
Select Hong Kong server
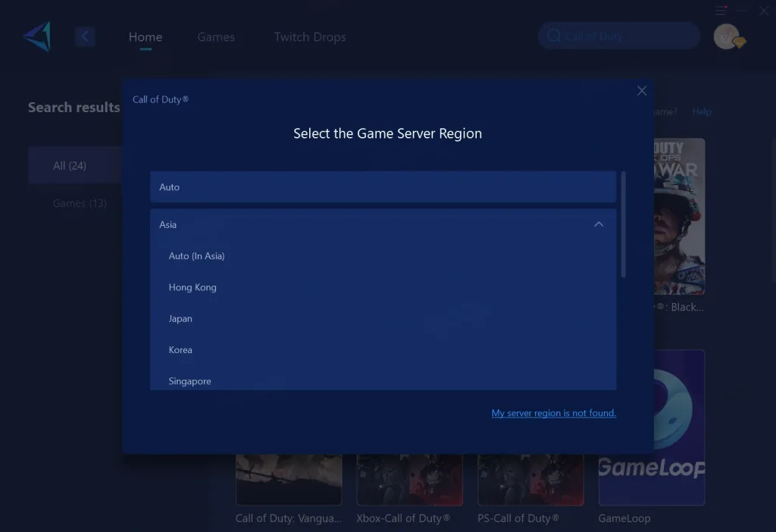[x=192, y=287]
